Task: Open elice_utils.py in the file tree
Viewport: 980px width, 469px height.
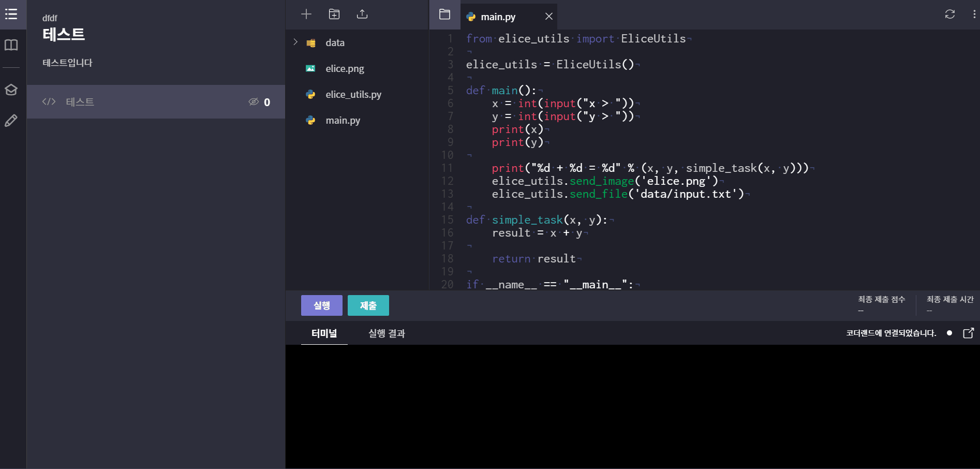Action: coord(353,95)
